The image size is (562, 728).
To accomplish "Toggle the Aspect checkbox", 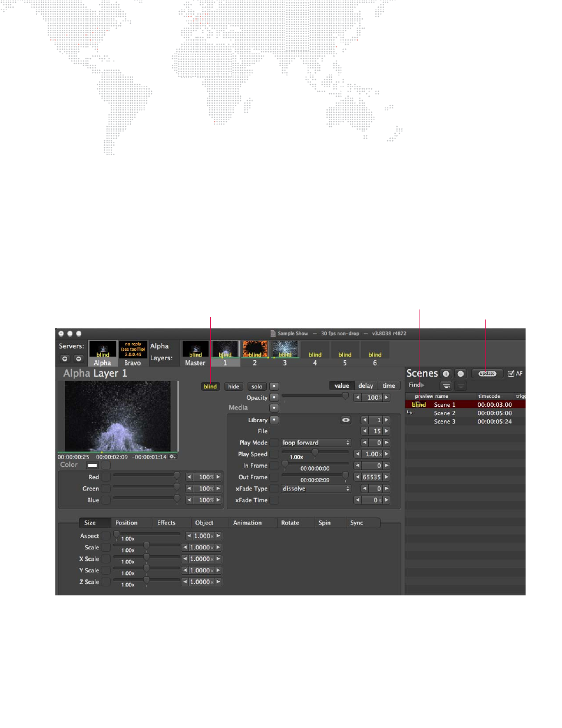I will [x=105, y=536].
